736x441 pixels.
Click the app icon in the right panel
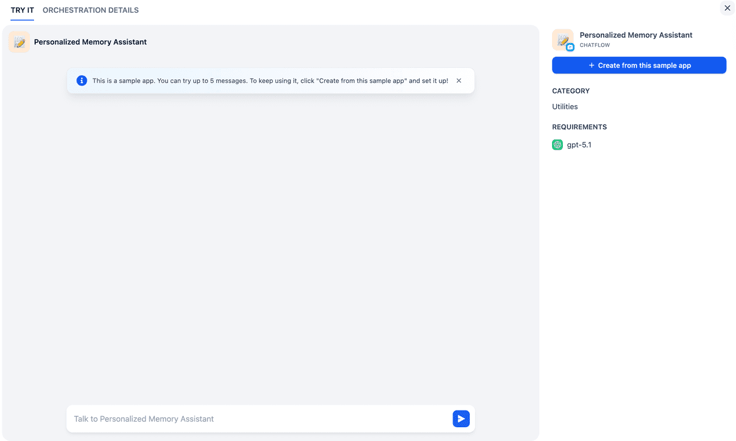pos(562,40)
